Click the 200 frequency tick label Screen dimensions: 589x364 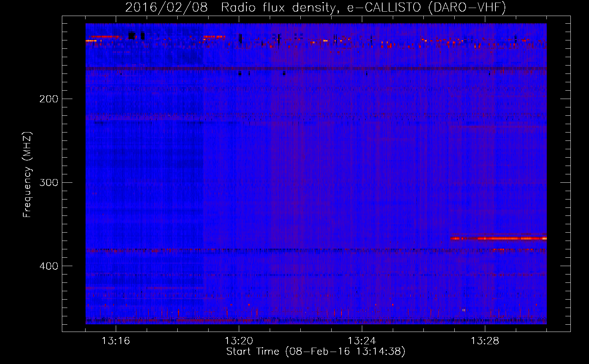48,99
